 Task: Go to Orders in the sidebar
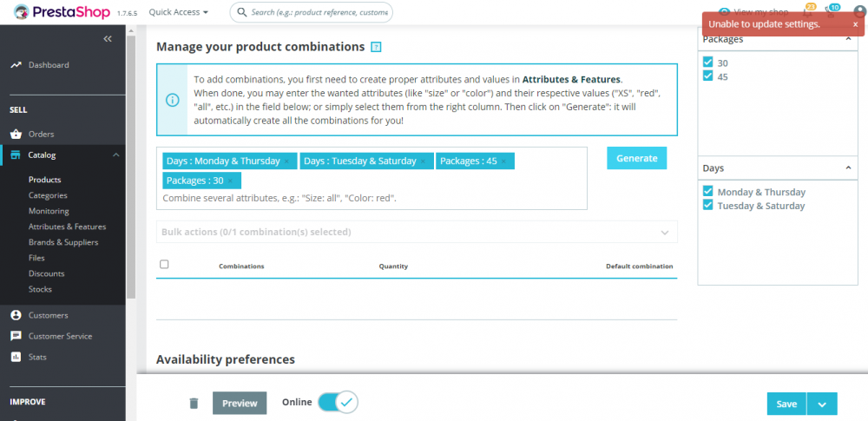41,134
